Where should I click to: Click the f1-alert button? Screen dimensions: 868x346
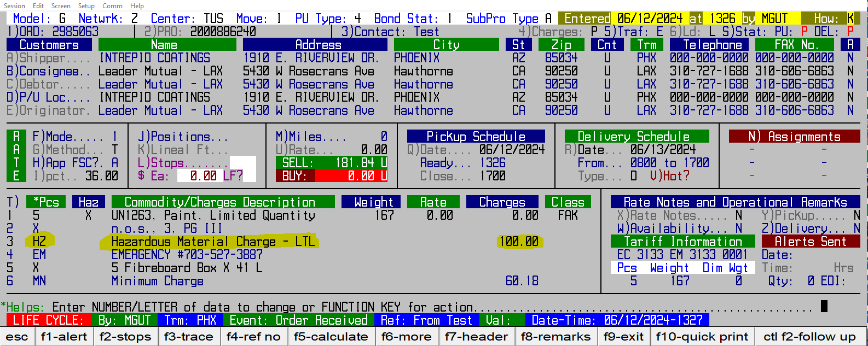(63, 337)
